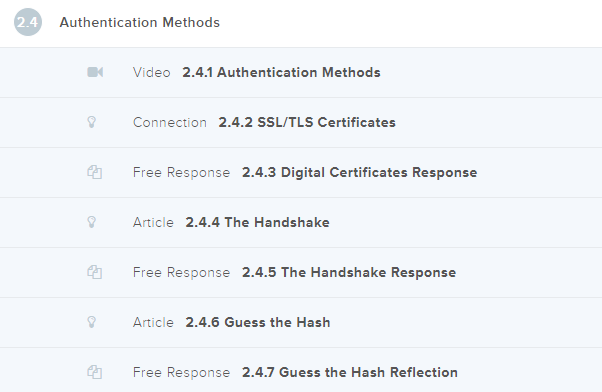Open 2.4.3 Digital Certificates Response
This screenshot has height=392, width=602.
(x=359, y=172)
